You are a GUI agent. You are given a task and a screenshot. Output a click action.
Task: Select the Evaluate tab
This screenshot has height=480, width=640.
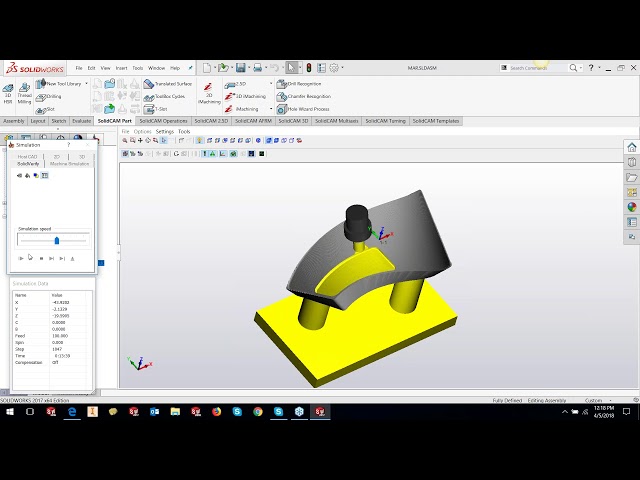click(81, 121)
